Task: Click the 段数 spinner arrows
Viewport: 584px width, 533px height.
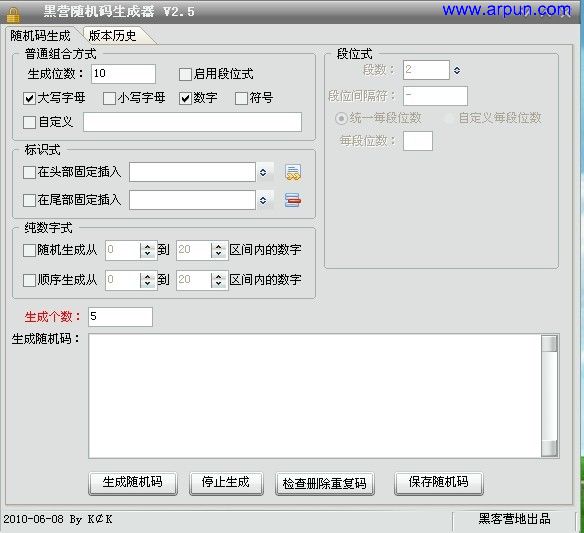Action: click(457, 70)
